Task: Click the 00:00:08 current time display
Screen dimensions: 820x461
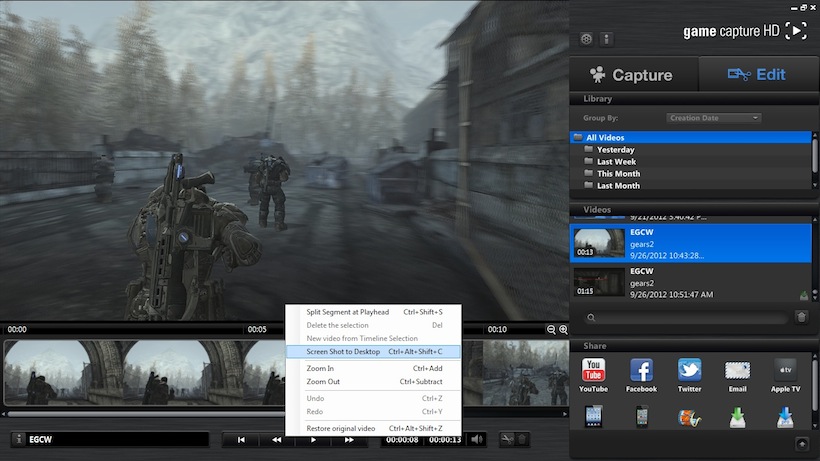Action: coord(402,440)
